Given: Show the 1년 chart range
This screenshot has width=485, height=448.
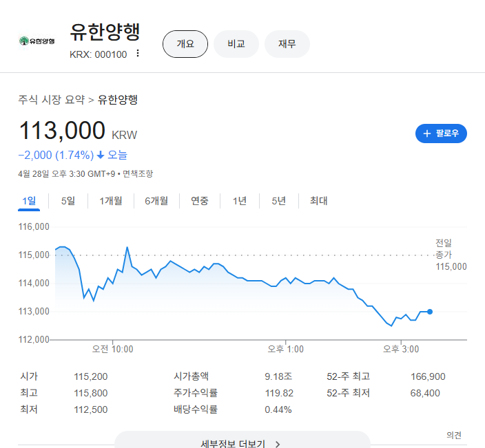Looking at the screenshot, I should (240, 201).
